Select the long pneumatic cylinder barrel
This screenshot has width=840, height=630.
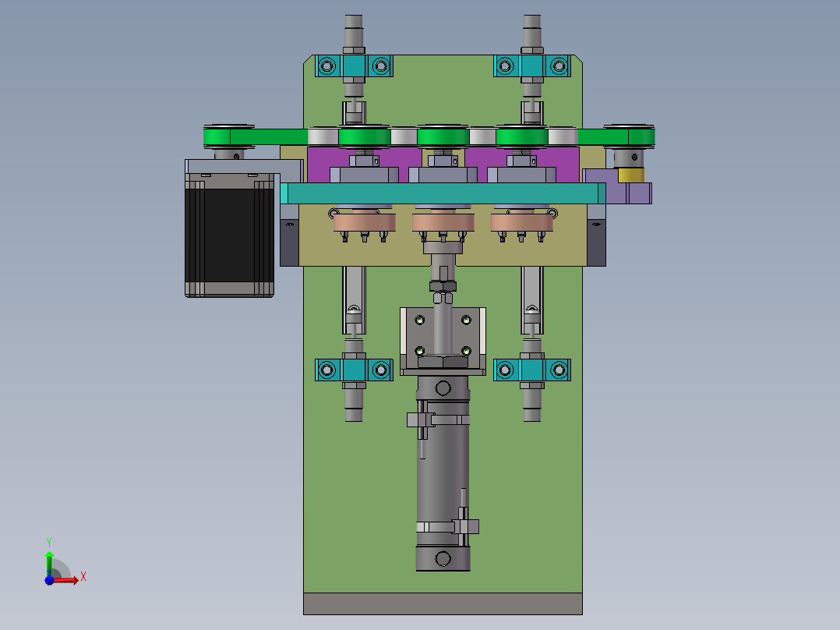[443, 472]
